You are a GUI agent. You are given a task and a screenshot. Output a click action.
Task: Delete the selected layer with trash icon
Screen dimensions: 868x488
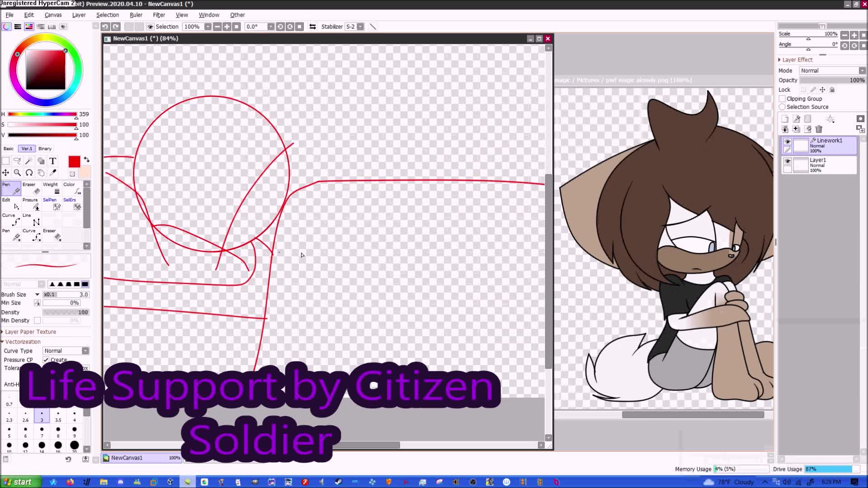[x=819, y=129]
